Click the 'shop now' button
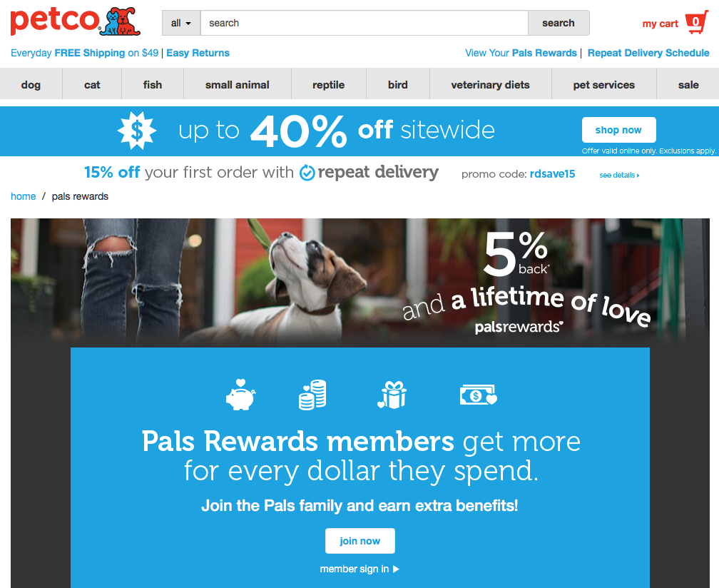 tap(618, 130)
